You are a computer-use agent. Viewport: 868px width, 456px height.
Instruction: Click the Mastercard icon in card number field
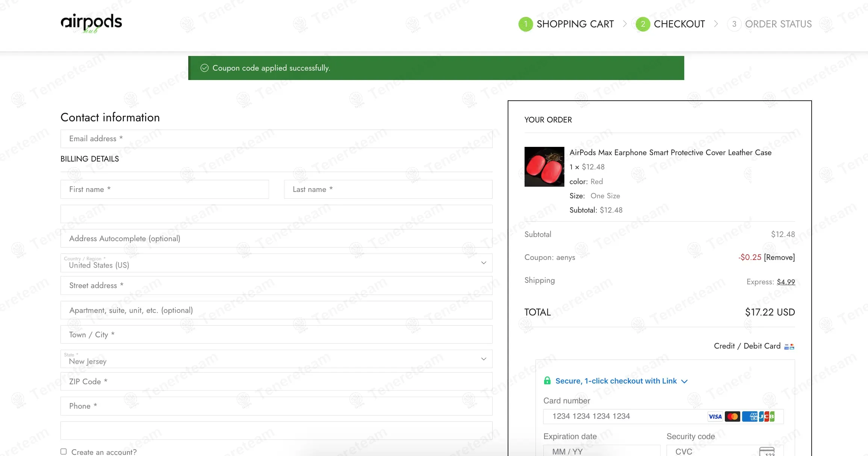732,417
